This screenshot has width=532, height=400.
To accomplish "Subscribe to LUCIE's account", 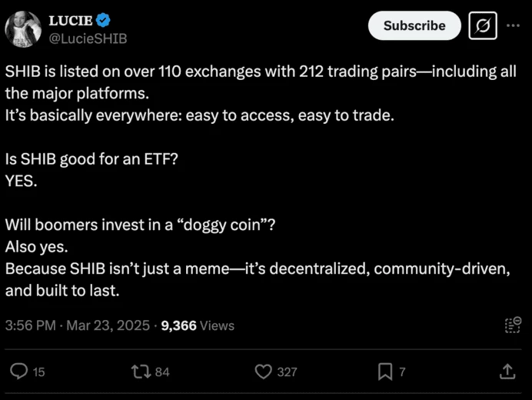I will point(414,26).
